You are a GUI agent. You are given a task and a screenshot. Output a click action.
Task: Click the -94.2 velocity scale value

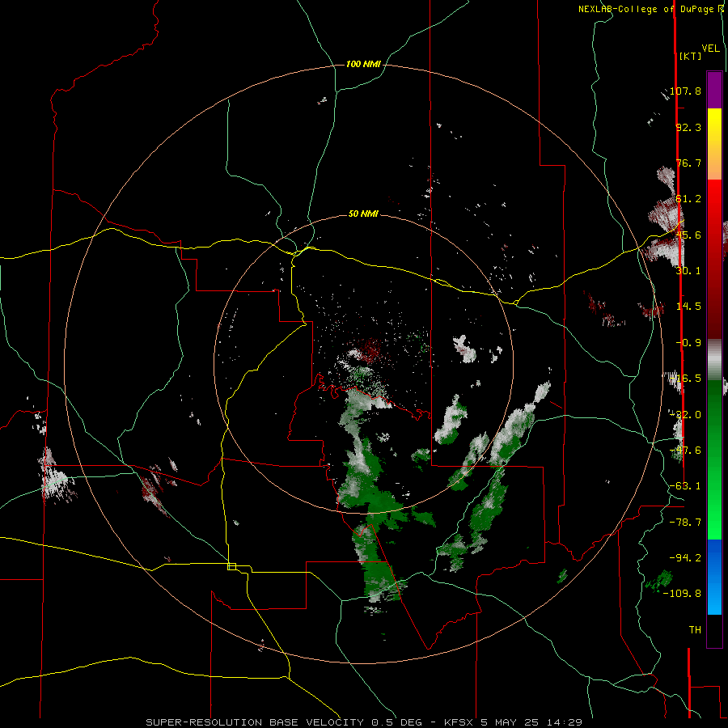pos(685,558)
